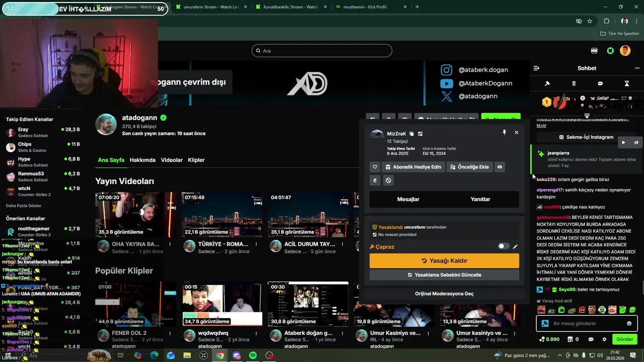Image resolution: width=644 pixels, height=362 pixels.
Task: Close the MizZraK user card
Action: click(516, 132)
